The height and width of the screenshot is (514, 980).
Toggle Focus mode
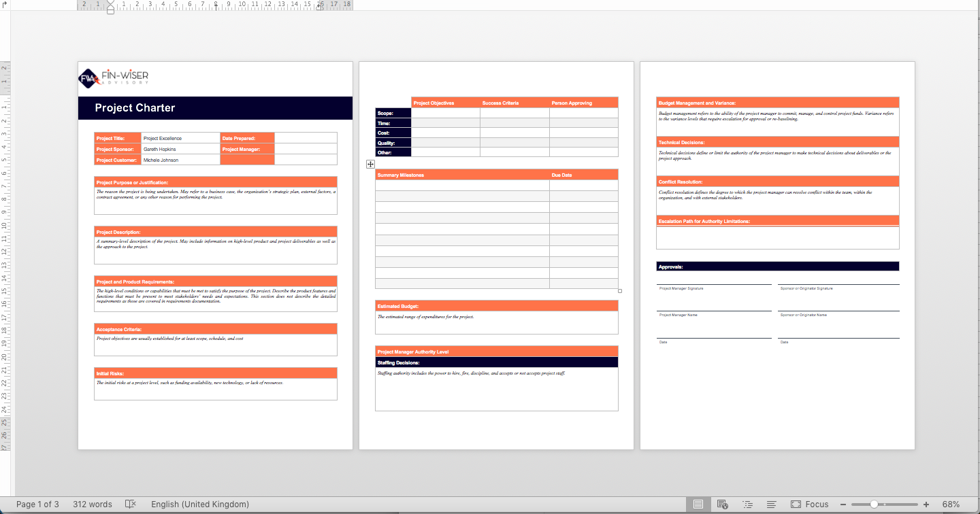click(x=810, y=504)
